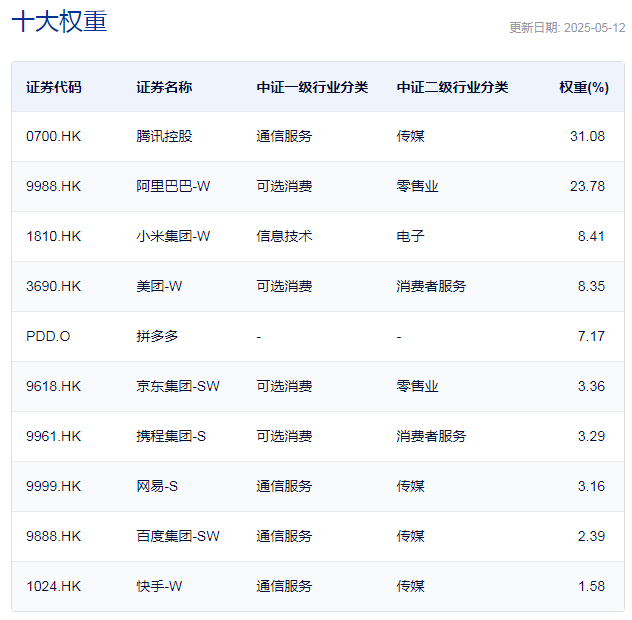Click the 中证一级行业分类 column header
The width and height of the screenshot is (632, 620).
[x=312, y=87]
